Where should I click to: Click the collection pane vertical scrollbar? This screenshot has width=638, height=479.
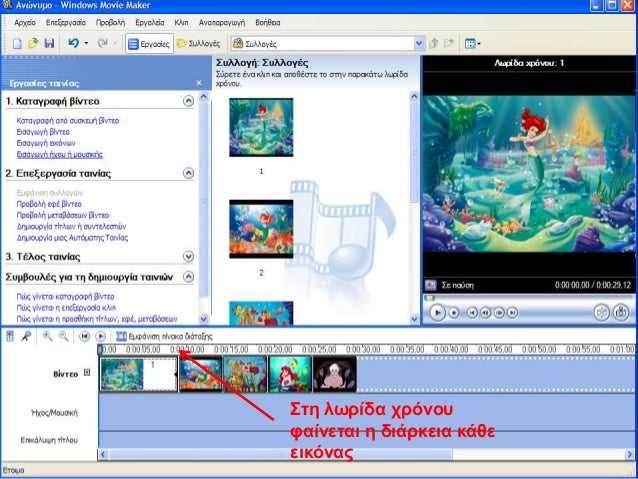[414, 208]
